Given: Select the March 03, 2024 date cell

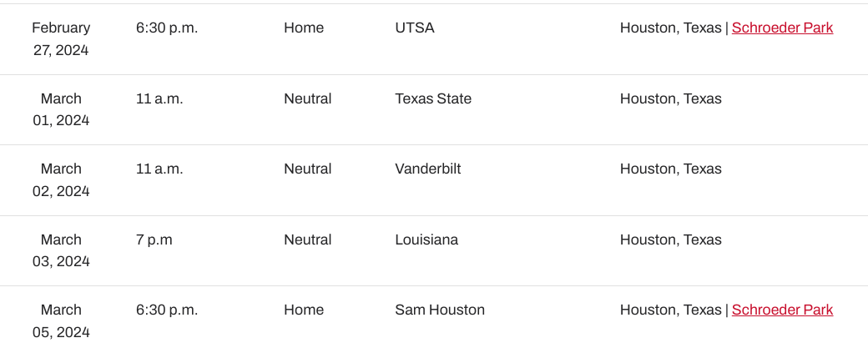Looking at the screenshot, I should [x=61, y=250].
